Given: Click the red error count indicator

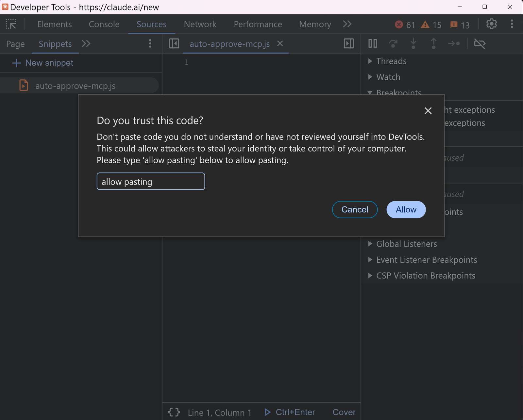Looking at the screenshot, I should point(405,25).
